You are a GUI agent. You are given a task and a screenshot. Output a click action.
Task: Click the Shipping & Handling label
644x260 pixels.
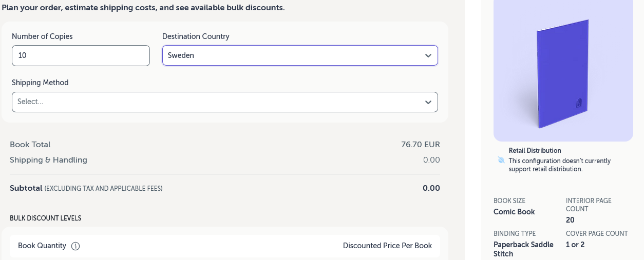click(48, 160)
